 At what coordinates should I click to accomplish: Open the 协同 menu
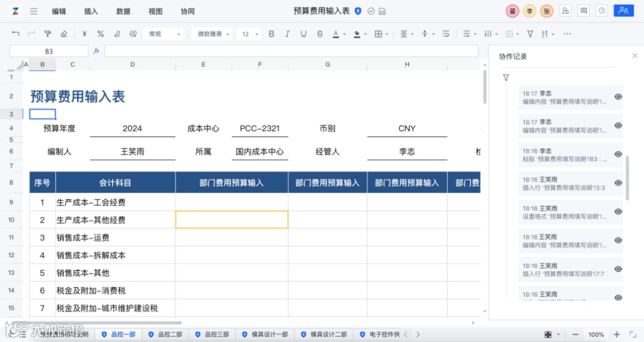(x=188, y=11)
